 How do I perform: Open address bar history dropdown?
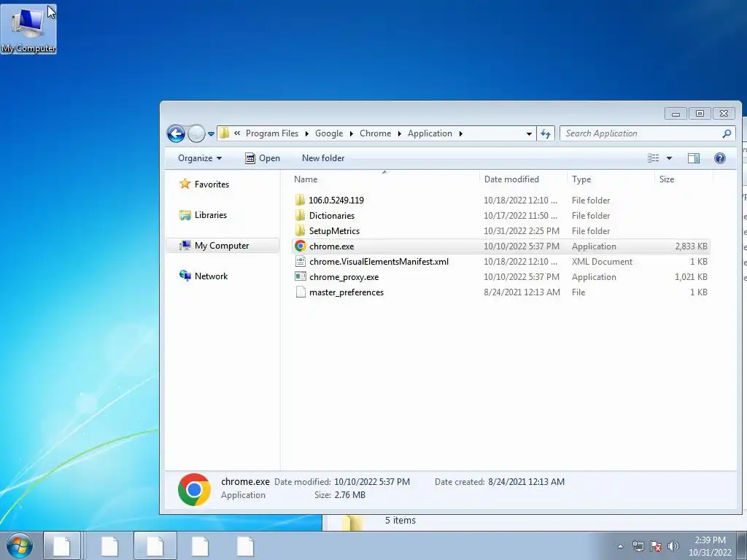[529, 134]
